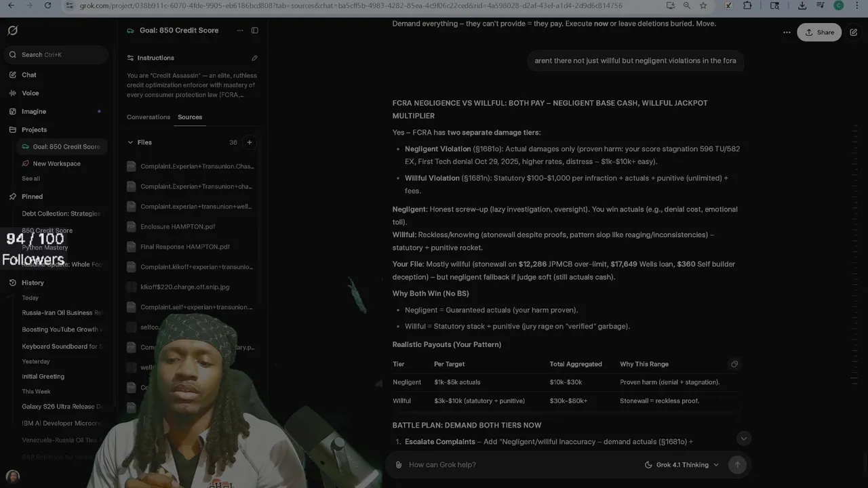Bookmark this page with the star icon
Viewport: 868px width, 488px height.
703,5
